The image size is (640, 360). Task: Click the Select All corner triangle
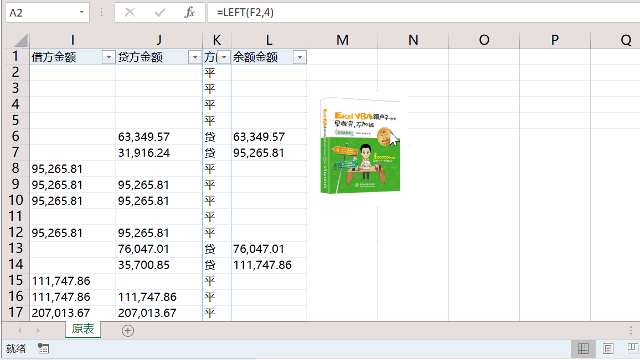(20, 40)
